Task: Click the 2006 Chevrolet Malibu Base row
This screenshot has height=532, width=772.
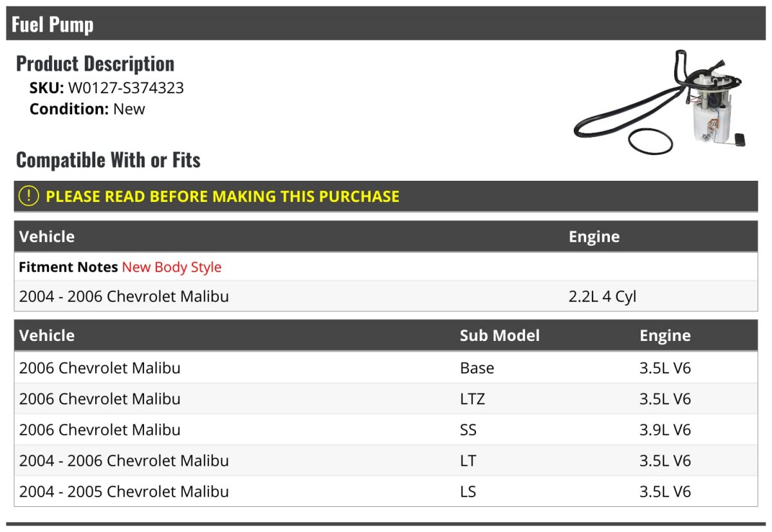Action: click(x=386, y=368)
